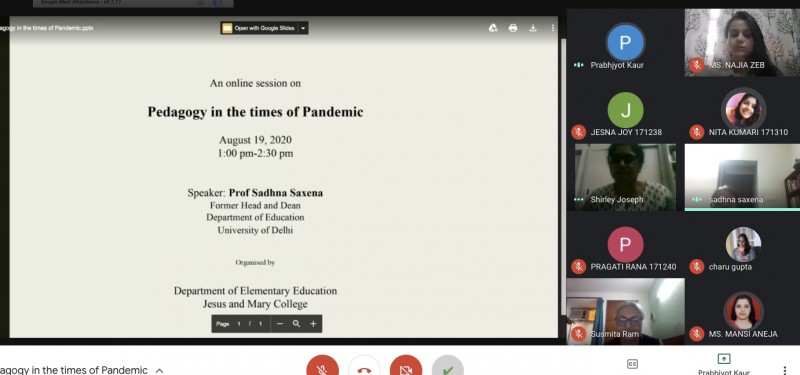Image resolution: width=800 pixels, height=375 pixels.
Task: Expand meeting details chevron
Action: tap(159, 370)
